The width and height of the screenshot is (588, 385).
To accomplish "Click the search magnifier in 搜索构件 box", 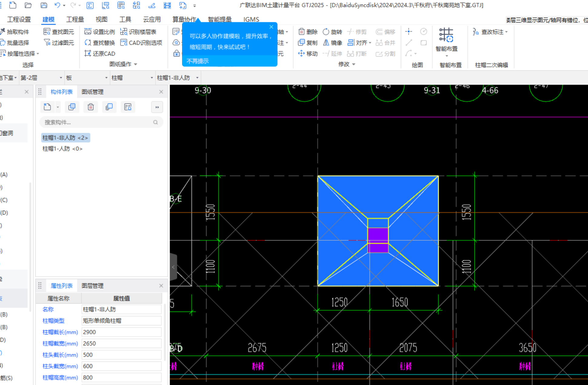I will 155,122.
